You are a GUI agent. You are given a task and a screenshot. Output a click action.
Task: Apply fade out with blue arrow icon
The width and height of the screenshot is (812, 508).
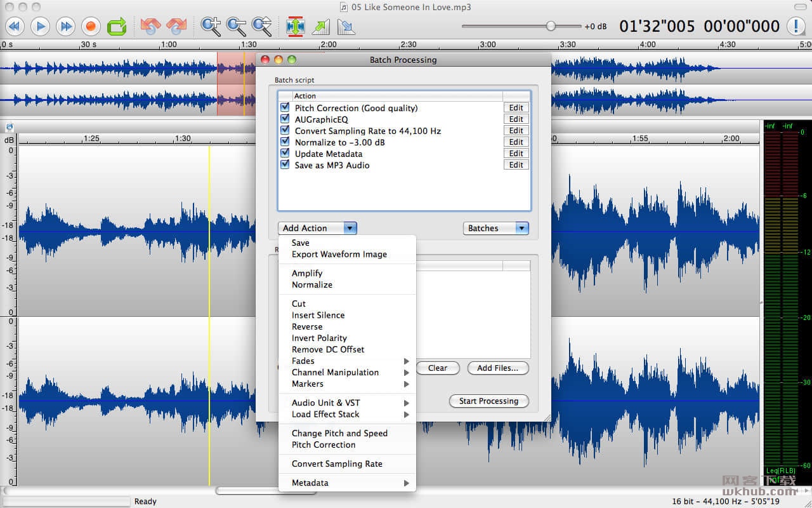(346, 26)
